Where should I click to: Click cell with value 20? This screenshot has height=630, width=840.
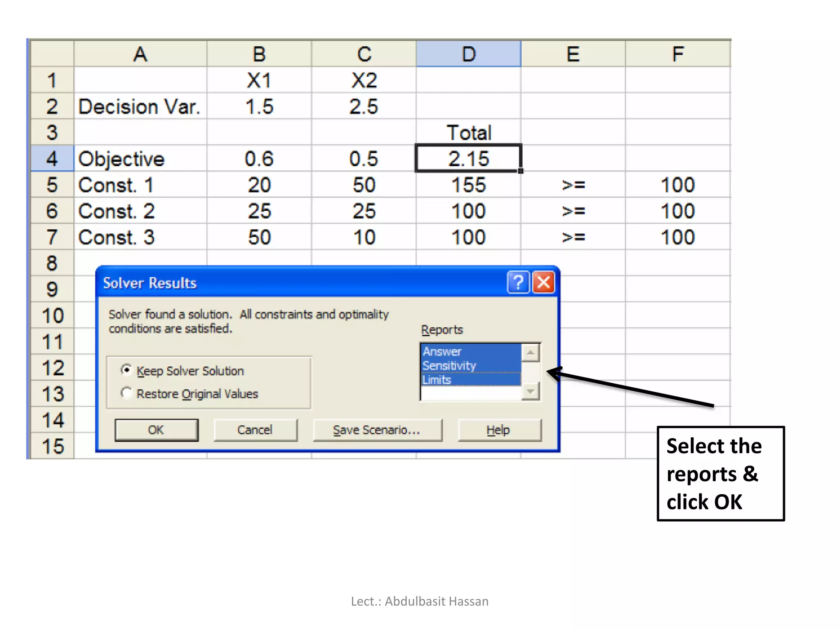click(259, 185)
